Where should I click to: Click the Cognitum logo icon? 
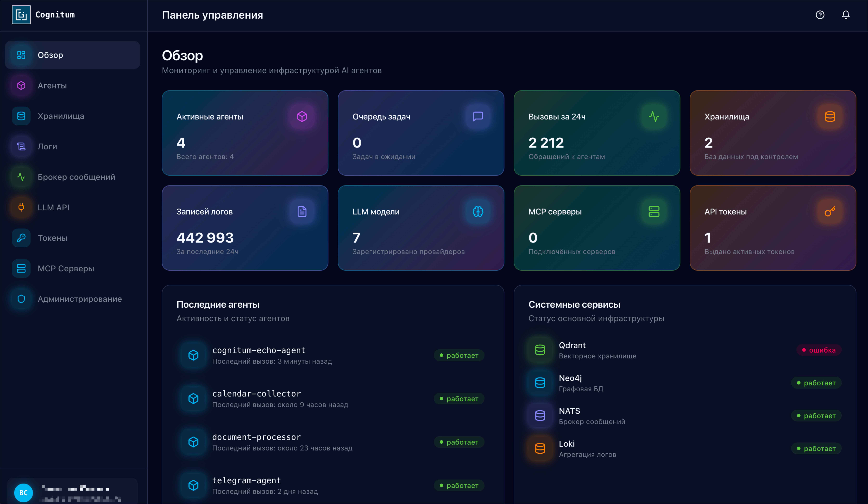[21, 15]
